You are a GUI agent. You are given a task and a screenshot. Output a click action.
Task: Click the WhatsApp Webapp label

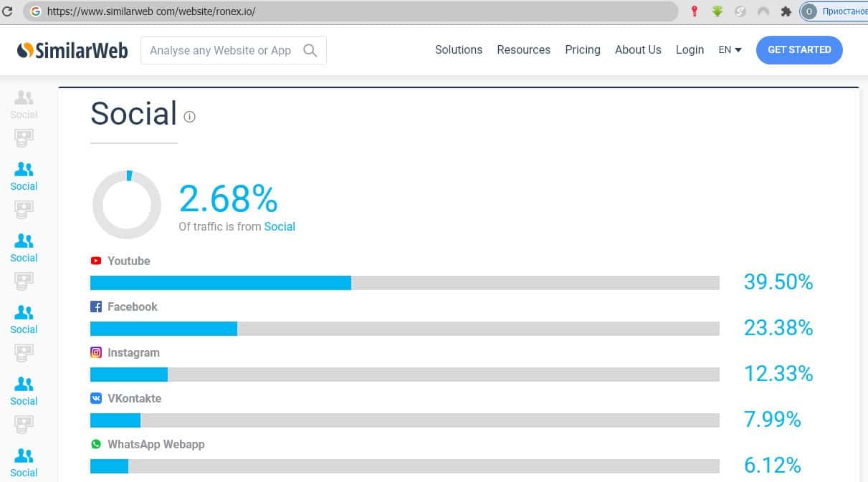(156, 444)
